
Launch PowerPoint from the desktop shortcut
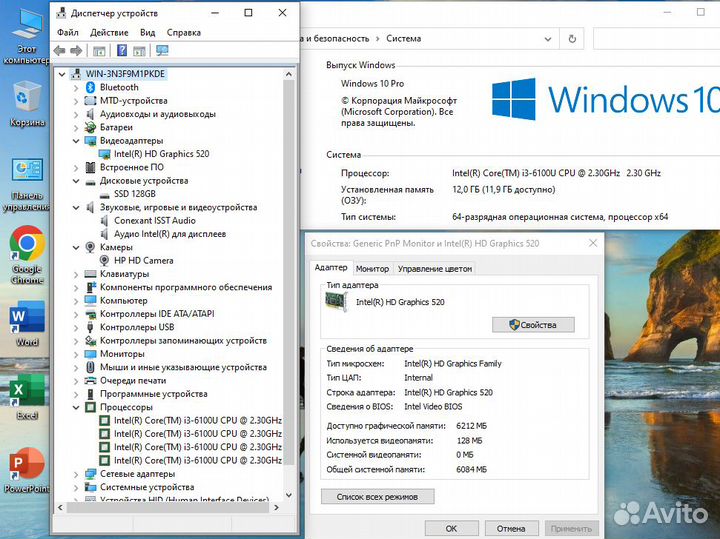[27, 470]
